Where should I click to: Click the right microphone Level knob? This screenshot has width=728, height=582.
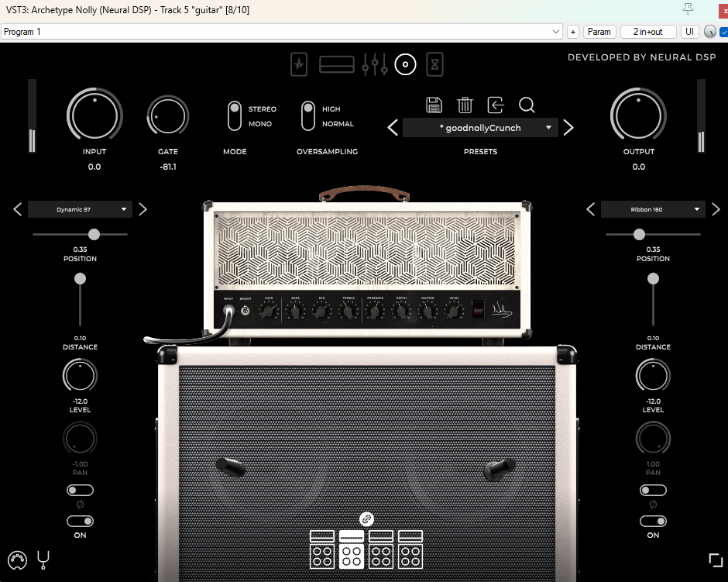click(653, 375)
